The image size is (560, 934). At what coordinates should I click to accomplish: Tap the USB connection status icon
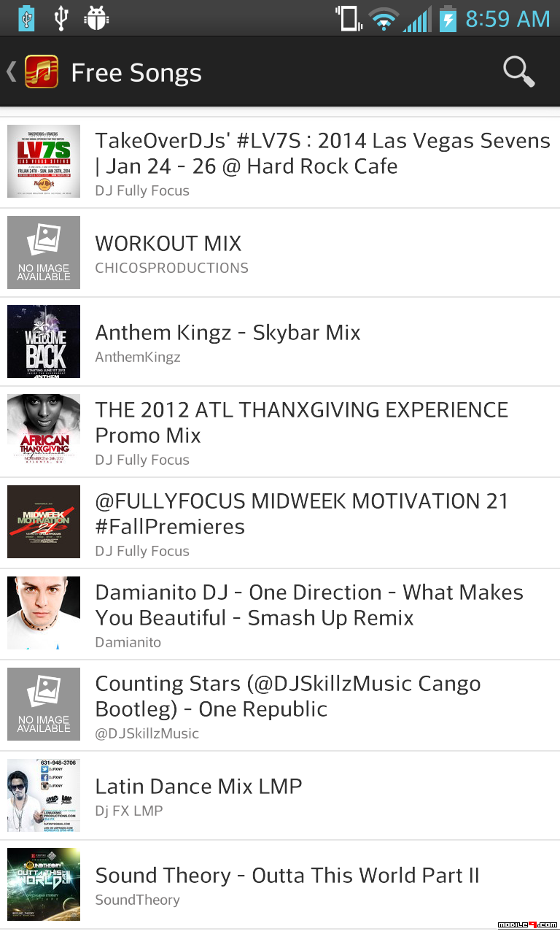[61, 18]
